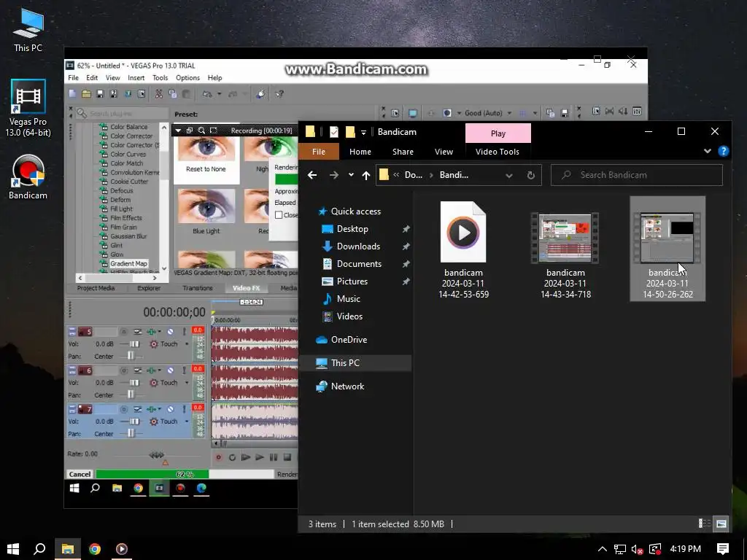Open track 7 Touch automation mode dropdown
The height and width of the screenshot is (560, 747).
pyautogui.click(x=187, y=421)
